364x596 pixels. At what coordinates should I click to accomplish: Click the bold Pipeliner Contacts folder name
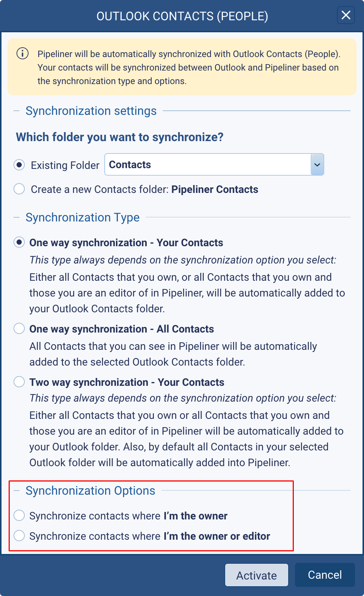click(215, 189)
